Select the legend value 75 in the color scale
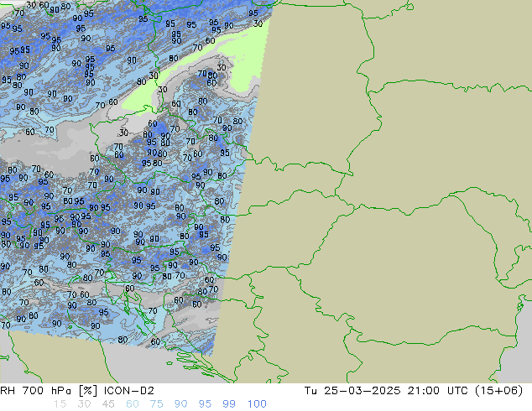The height and width of the screenshot is (411, 532). click(156, 404)
